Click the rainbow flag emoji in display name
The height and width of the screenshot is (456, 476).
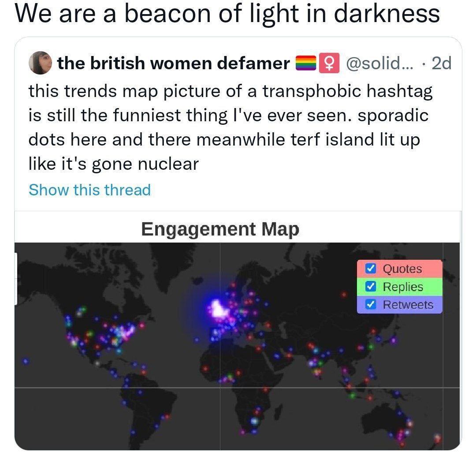(306, 63)
